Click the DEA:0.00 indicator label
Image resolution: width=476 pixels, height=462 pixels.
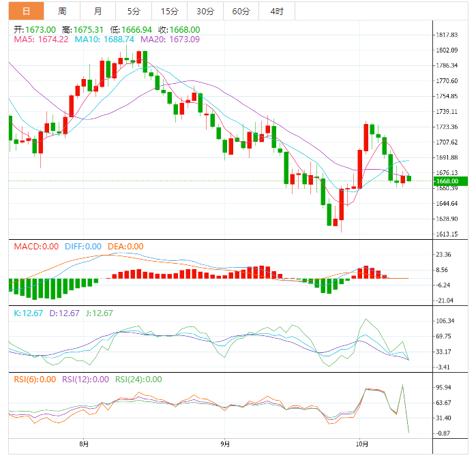pyautogui.click(x=125, y=246)
